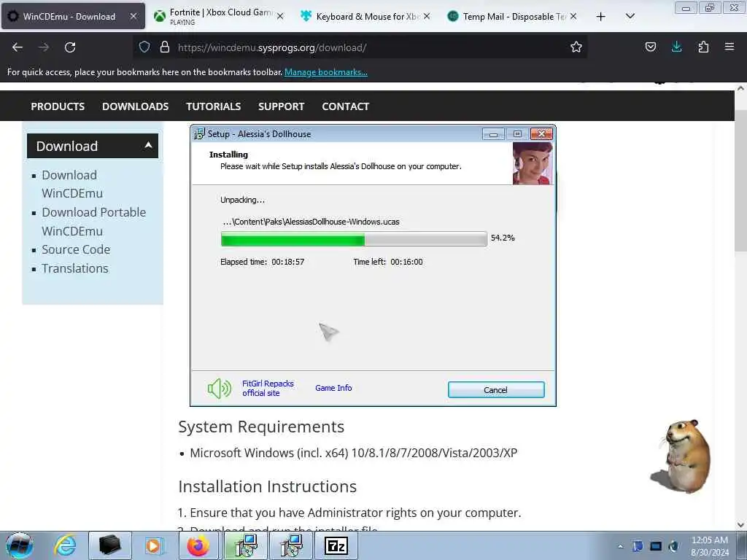Open the 7-Zip taskbar icon

336,545
